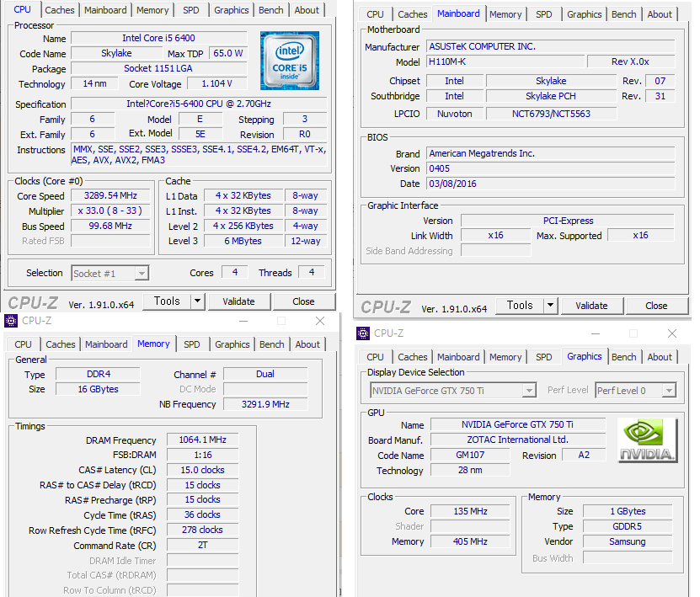Switch to Bench tab in the CPU window
This screenshot has height=597, width=700.
pyautogui.click(x=270, y=10)
